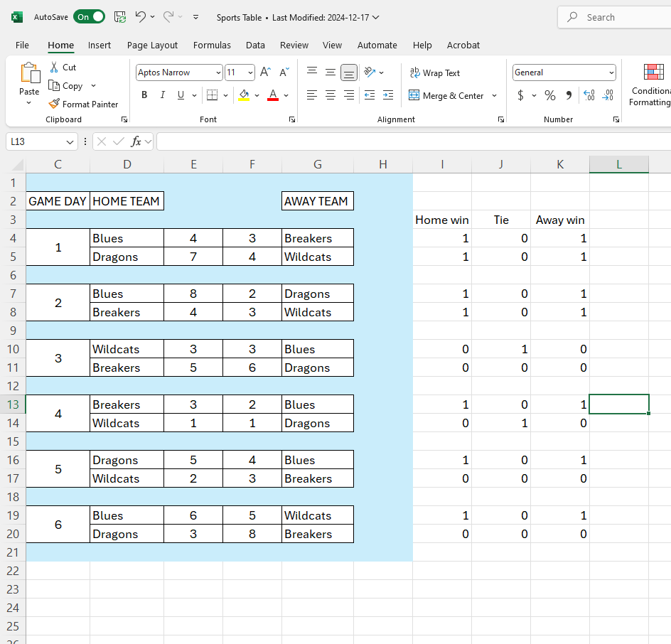Image resolution: width=671 pixels, height=644 pixels.
Task: Open the font name dropdown
Action: (218, 73)
